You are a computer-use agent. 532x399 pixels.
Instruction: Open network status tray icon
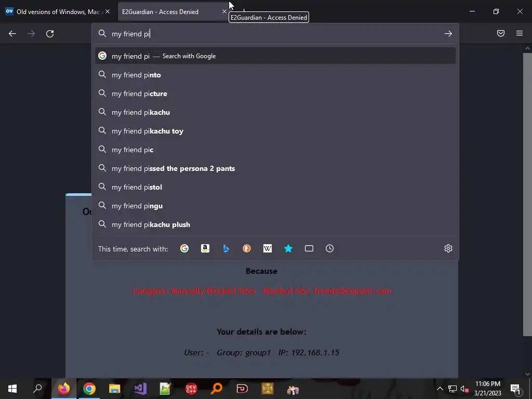tap(453, 389)
